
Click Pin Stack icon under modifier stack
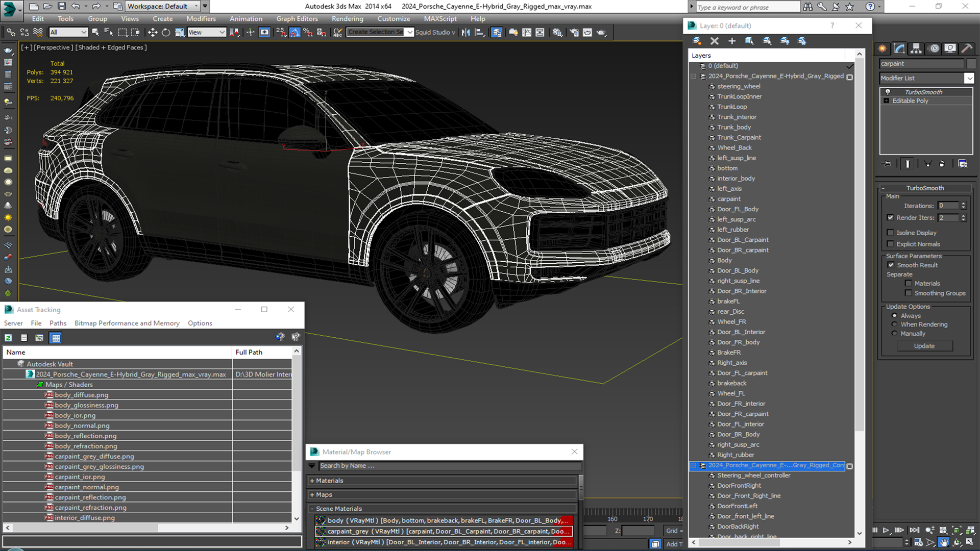[x=887, y=164]
